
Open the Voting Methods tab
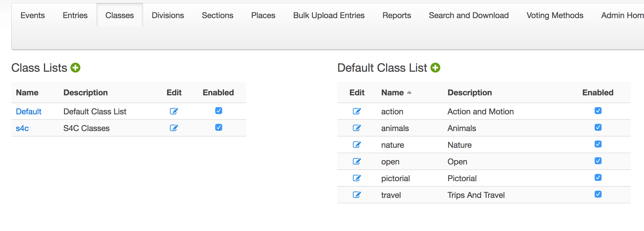[555, 16]
